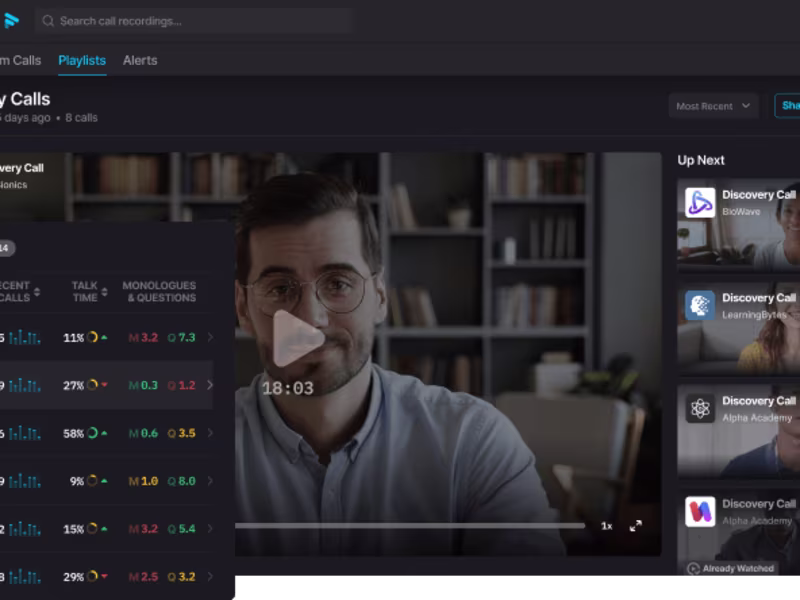Click the app logo at top left
Screen dimensions: 800x600
click(11, 20)
